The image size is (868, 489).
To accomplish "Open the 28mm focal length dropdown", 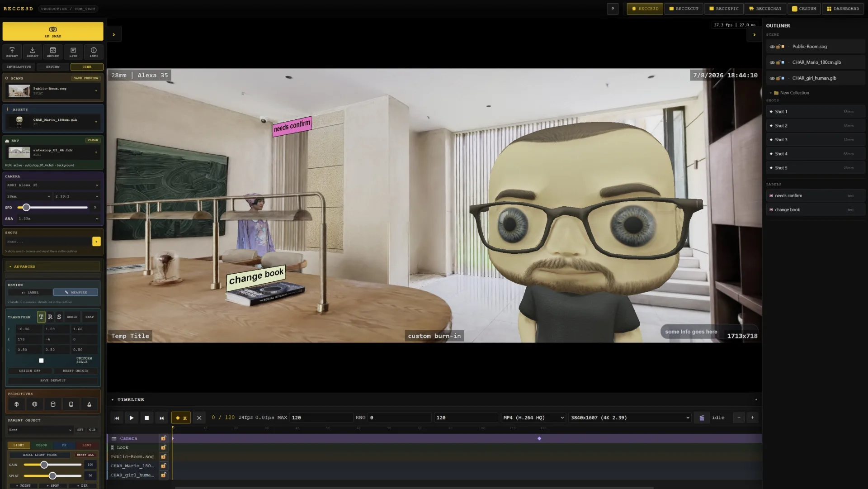I will click(28, 196).
